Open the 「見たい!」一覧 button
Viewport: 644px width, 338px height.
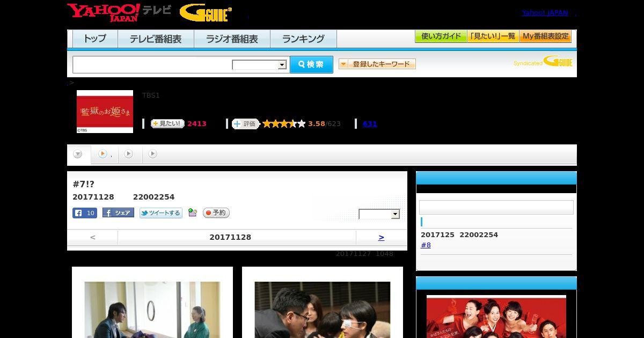tap(493, 36)
